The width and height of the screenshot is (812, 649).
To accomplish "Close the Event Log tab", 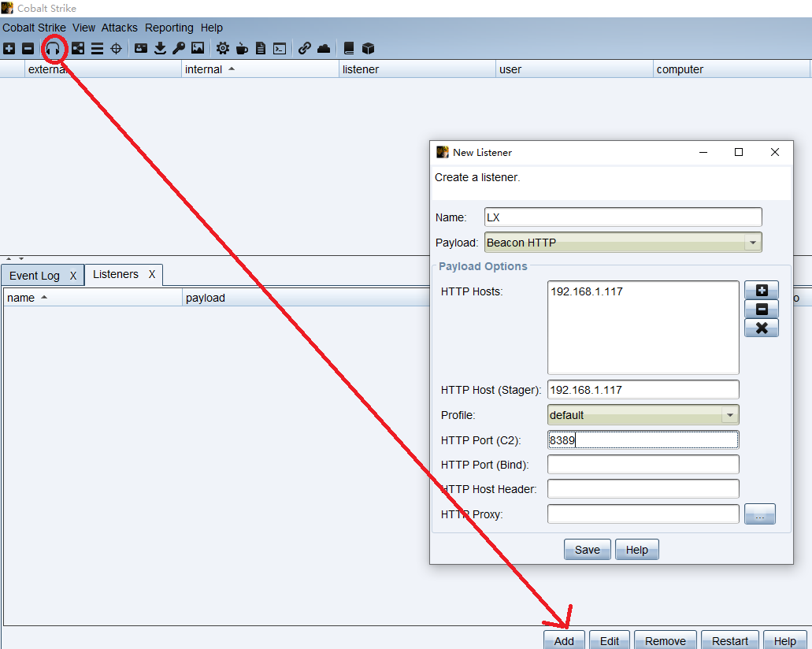I will click(73, 276).
